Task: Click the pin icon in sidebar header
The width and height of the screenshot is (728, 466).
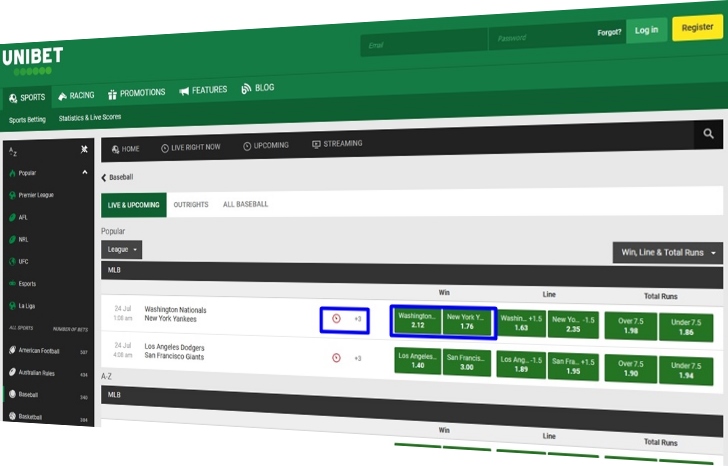Action: tap(84, 149)
